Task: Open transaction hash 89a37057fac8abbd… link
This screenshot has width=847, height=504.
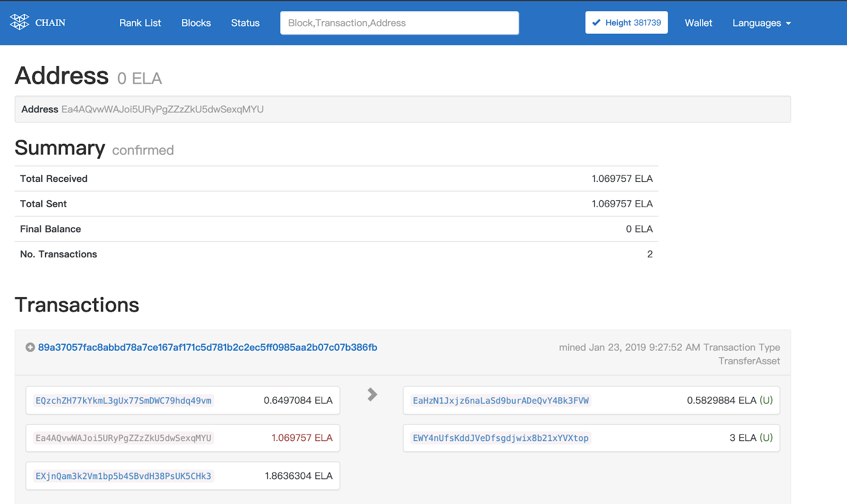Action: pos(208,347)
